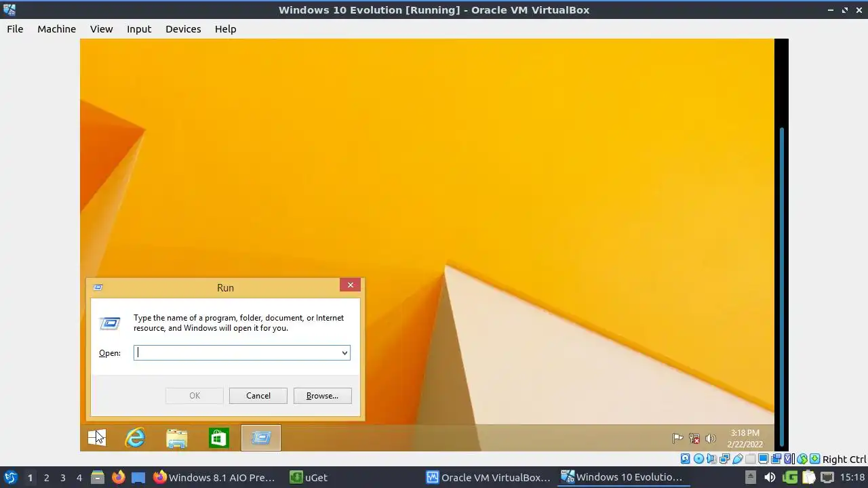Click the guest clock showing 3:18 PM
Image resolution: width=868 pixels, height=488 pixels.
[745, 439]
